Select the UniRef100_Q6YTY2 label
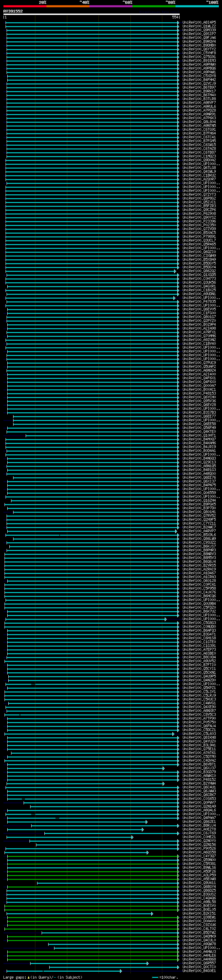 pos(199,49)
